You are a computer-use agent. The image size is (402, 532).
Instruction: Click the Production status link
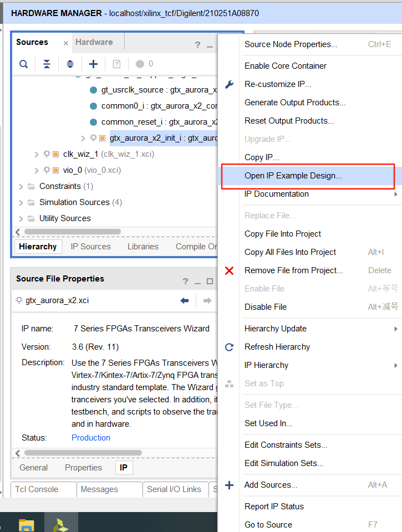pyautogui.click(x=91, y=438)
